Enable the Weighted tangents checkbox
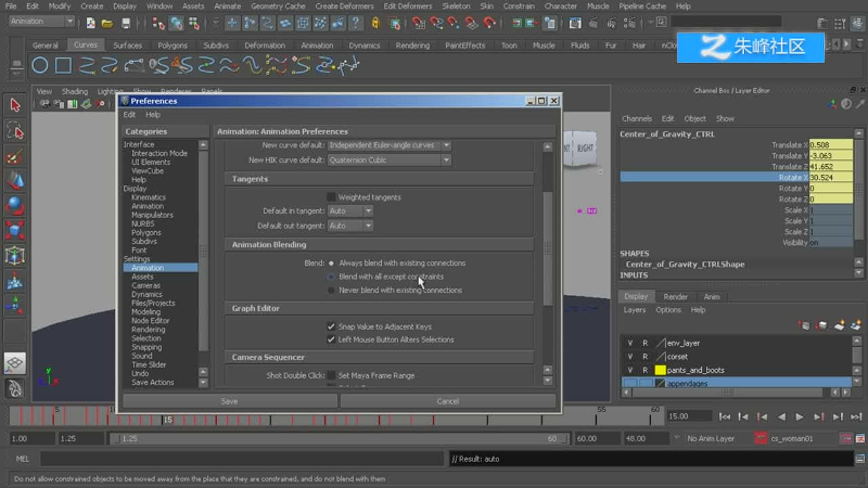 332,197
